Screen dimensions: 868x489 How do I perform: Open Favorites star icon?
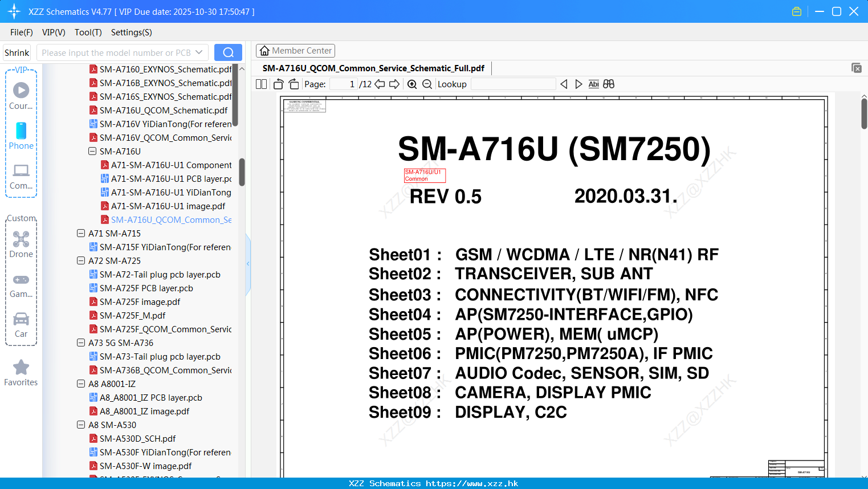click(21, 373)
